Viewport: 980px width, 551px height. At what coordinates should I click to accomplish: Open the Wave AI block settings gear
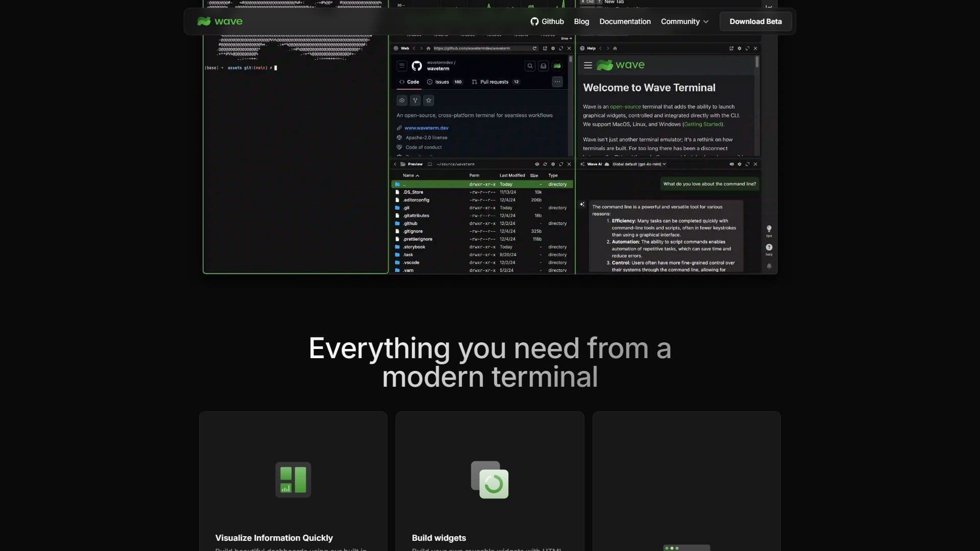point(739,164)
